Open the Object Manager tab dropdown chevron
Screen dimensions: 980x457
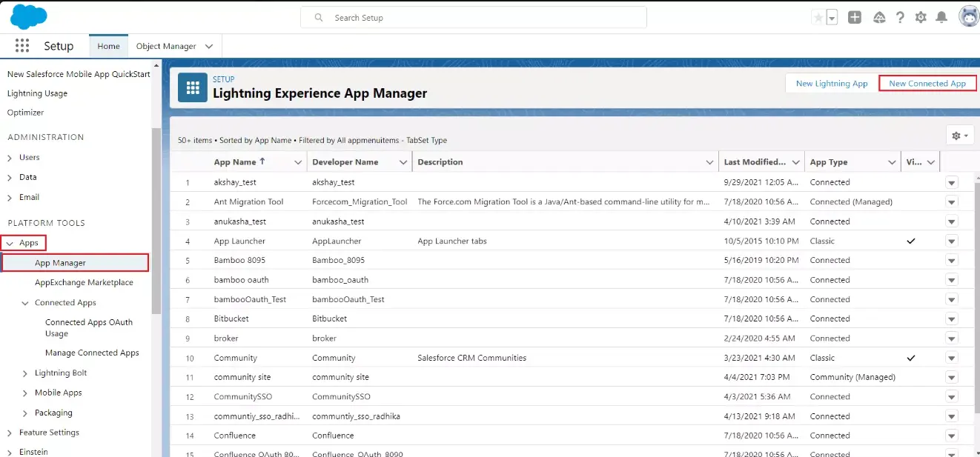click(209, 46)
